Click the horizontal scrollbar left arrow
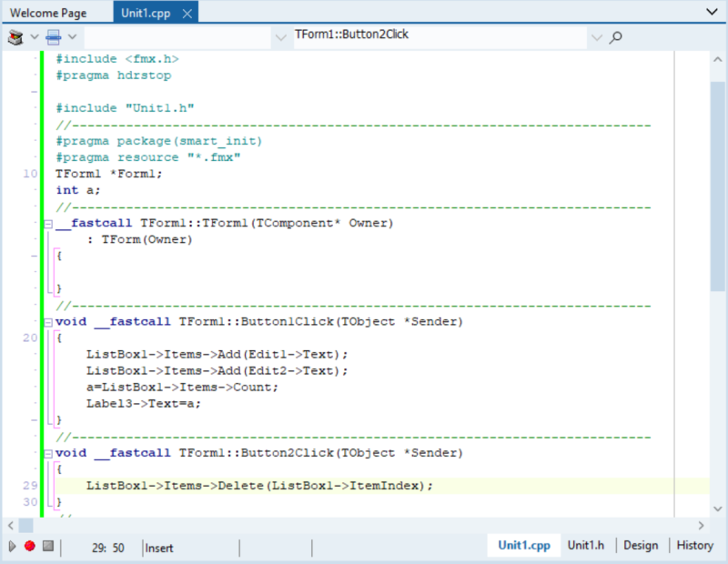Screen dimensions: 728x564 tap(11, 526)
